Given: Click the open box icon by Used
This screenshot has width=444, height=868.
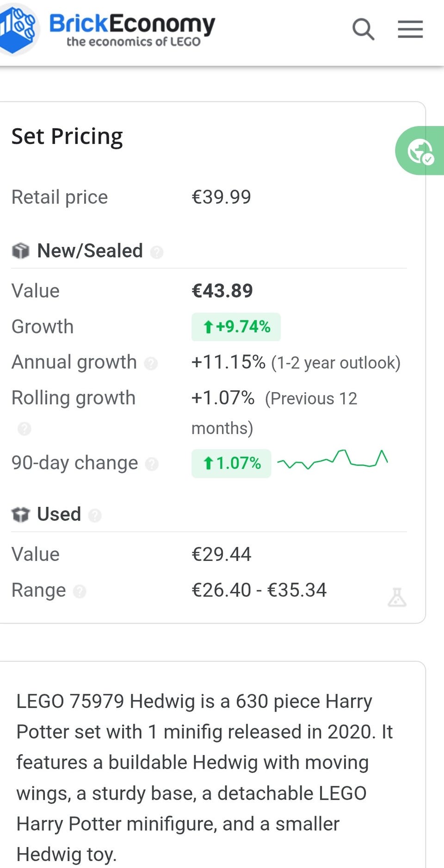Looking at the screenshot, I should (x=20, y=514).
